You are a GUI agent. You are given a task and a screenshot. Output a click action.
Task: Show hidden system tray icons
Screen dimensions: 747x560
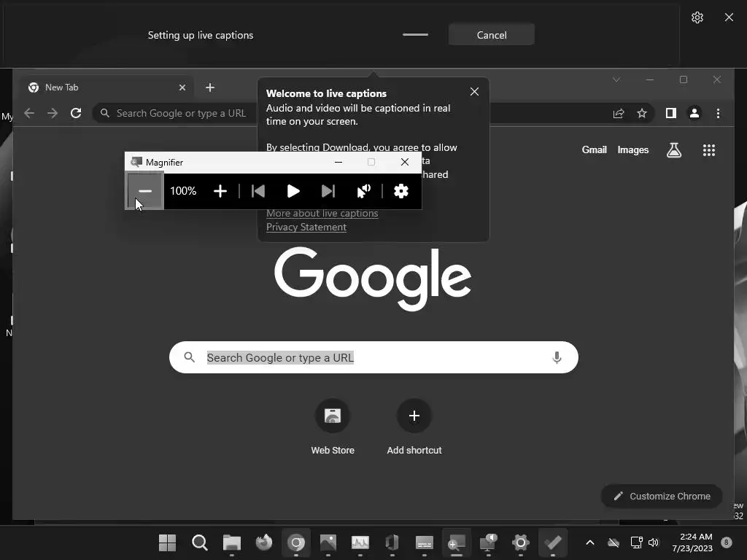coord(589,542)
